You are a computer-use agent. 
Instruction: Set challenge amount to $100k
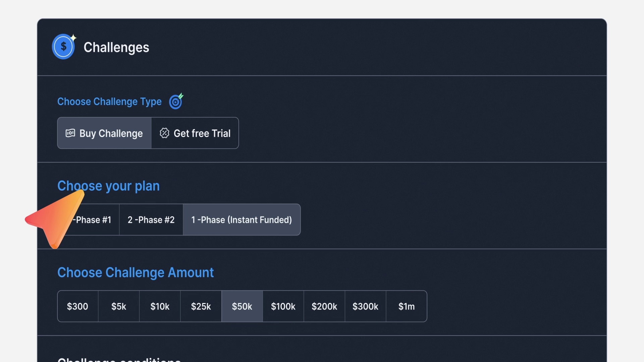click(x=283, y=306)
